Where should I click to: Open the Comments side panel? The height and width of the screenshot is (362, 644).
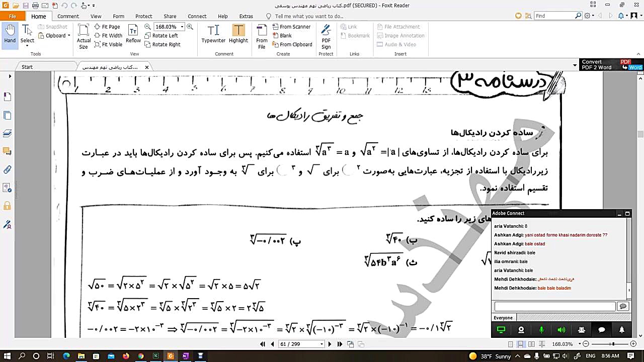tap(7, 151)
